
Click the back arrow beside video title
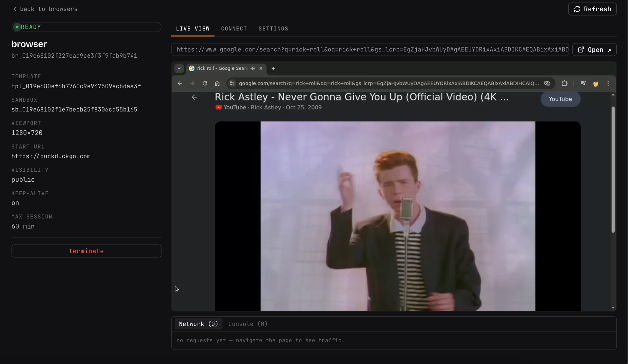point(194,97)
